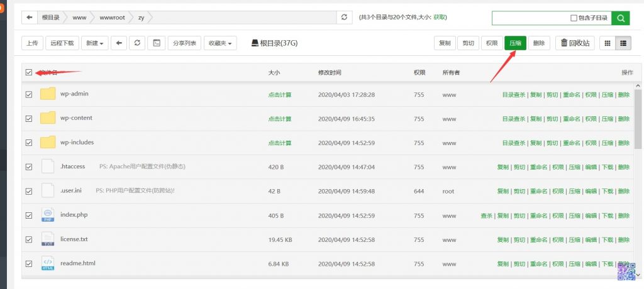Sort by the 大小 column header
644x289 pixels.
click(x=274, y=73)
